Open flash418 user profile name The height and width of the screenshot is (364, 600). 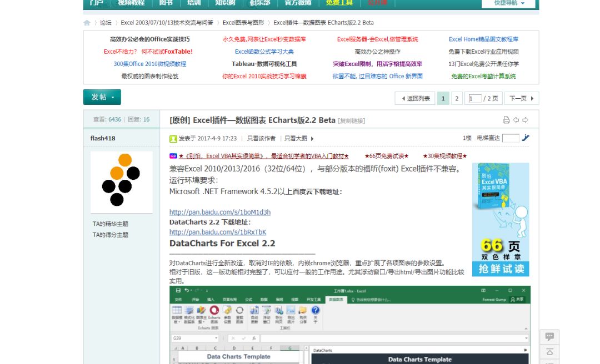(x=103, y=138)
